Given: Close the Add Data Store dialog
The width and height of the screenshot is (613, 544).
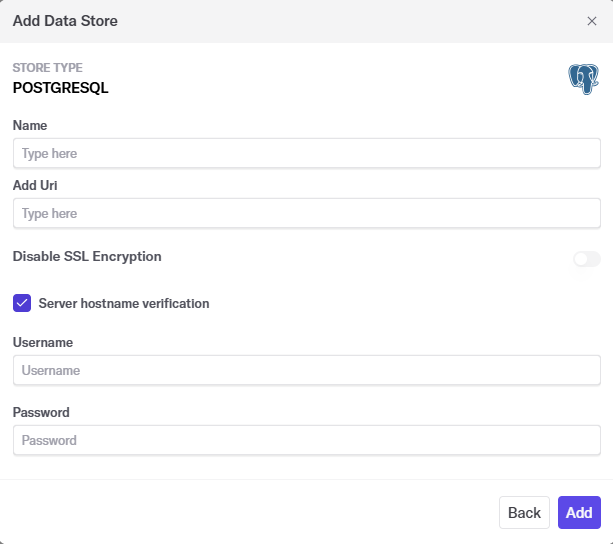Looking at the screenshot, I should pyautogui.click(x=591, y=21).
